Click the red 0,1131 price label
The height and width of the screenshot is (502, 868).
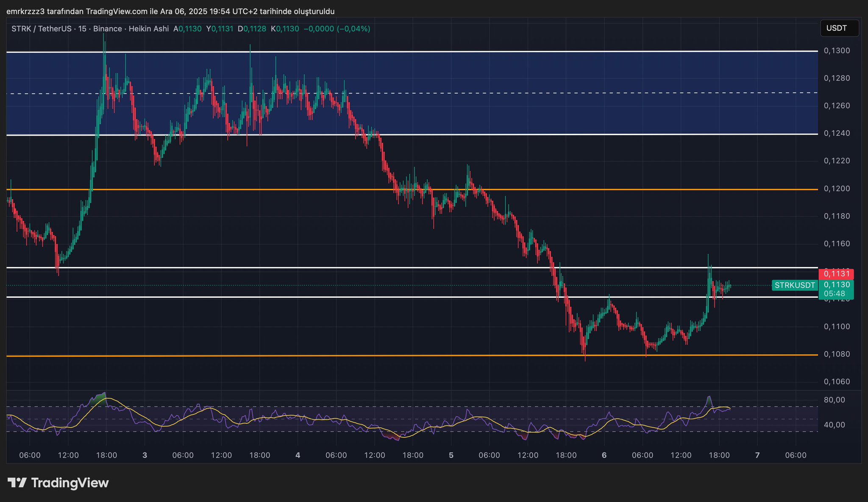[x=835, y=274]
